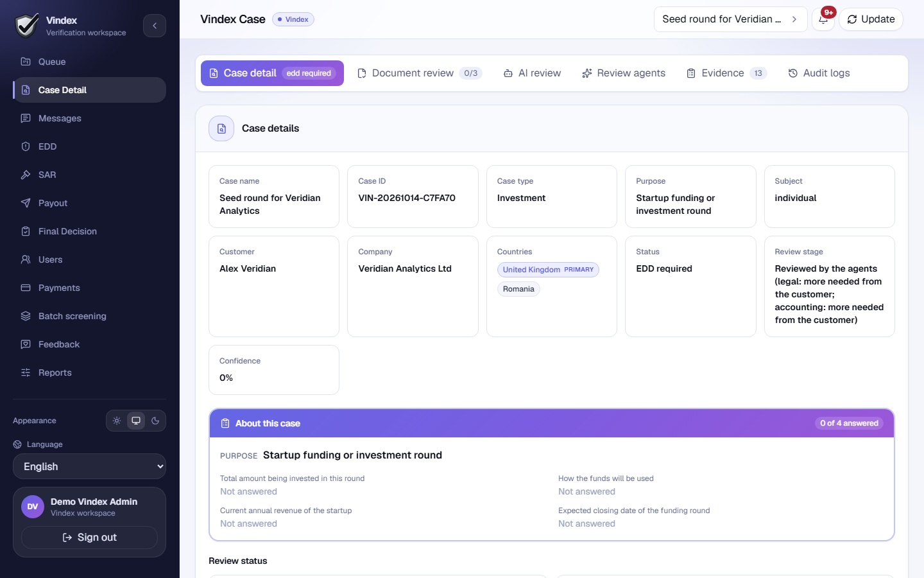Click the Vindex shield logo

tap(27, 26)
